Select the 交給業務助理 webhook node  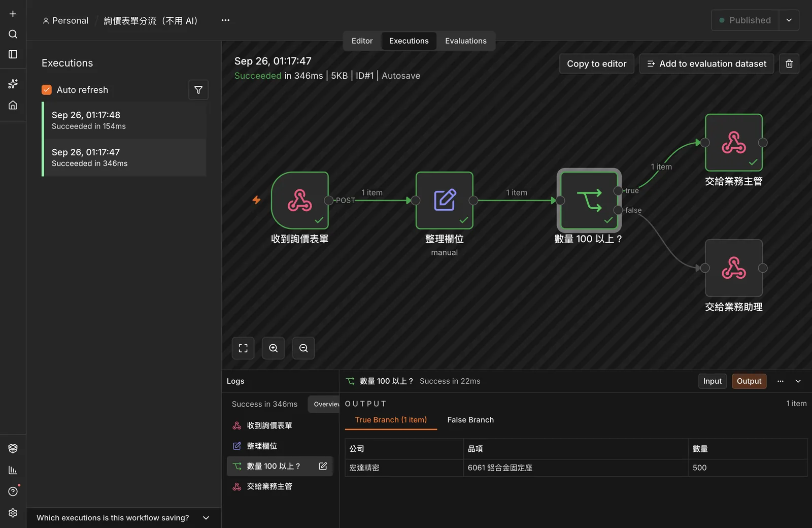tap(734, 268)
